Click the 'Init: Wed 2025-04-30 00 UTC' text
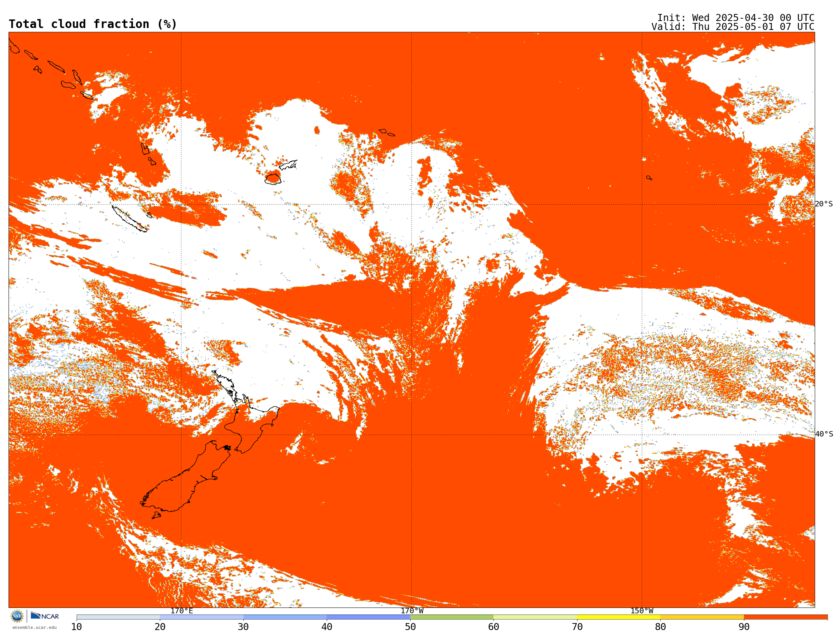840x632 pixels. point(735,18)
